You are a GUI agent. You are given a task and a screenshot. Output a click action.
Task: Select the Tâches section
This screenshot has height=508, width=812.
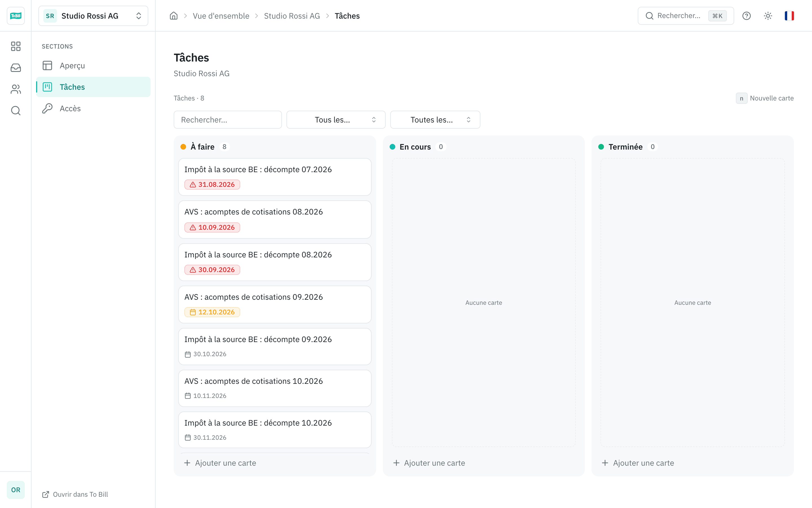click(x=93, y=87)
